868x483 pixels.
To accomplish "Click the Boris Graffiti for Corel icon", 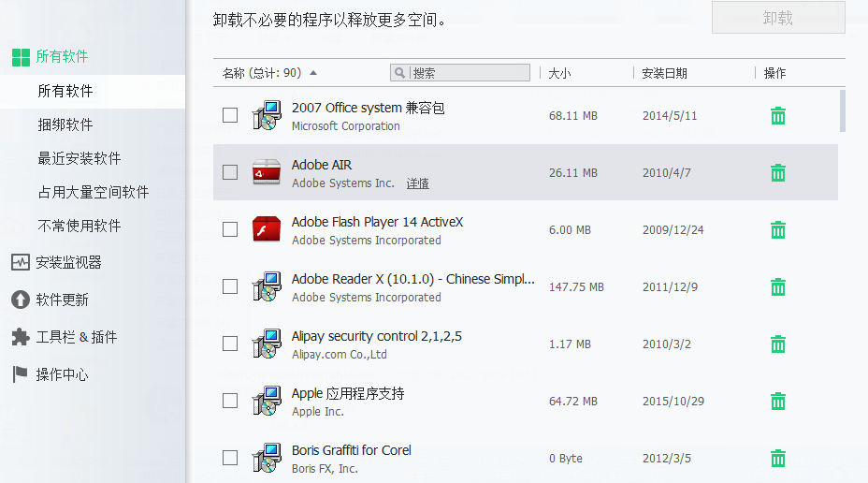I will click(x=267, y=458).
